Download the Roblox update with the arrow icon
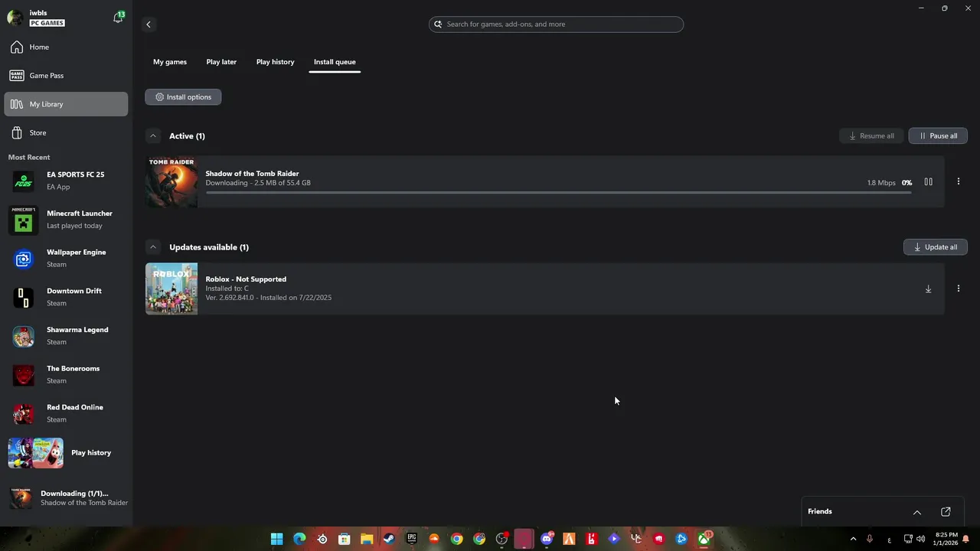Screen dimensions: 980x551 click(x=928, y=289)
